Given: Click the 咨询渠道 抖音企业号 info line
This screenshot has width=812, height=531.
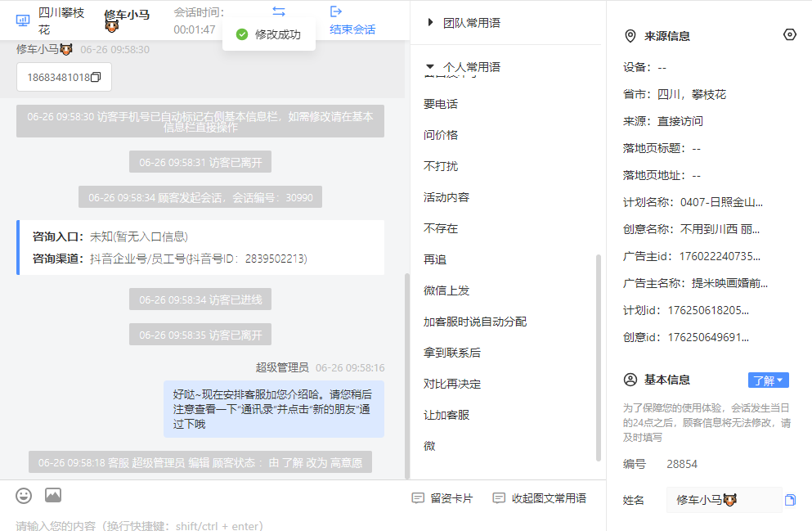Looking at the screenshot, I should (170, 259).
